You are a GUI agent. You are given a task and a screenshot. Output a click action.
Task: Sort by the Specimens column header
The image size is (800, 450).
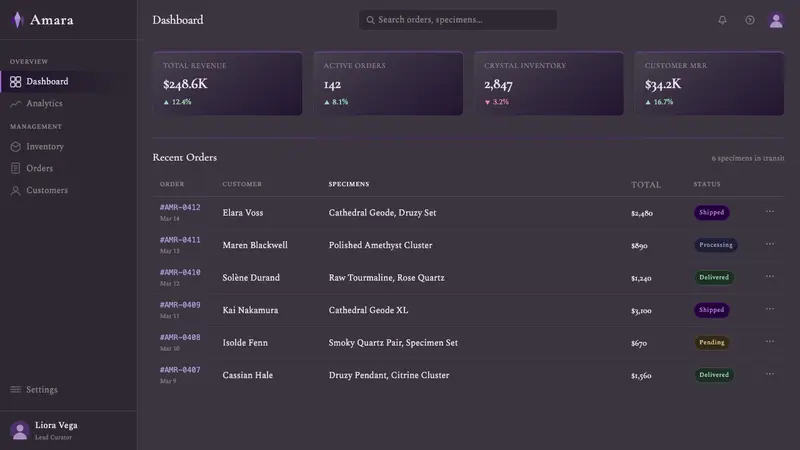pos(349,184)
